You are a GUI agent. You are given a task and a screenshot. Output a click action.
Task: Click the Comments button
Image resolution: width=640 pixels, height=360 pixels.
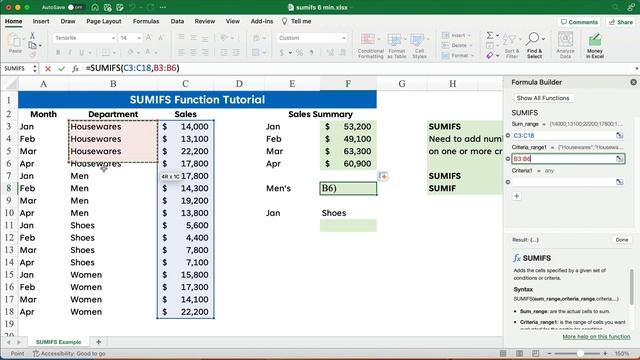coord(579,22)
